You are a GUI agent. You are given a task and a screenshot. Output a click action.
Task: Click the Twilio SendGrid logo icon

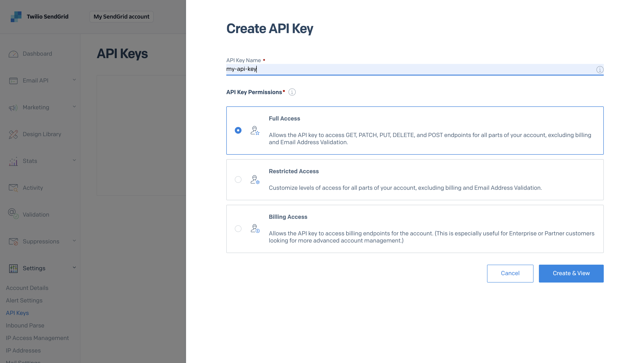click(16, 17)
